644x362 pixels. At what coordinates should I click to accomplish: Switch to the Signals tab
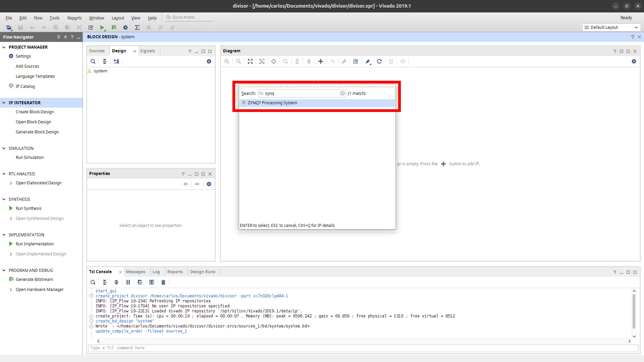(x=148, y=51)
